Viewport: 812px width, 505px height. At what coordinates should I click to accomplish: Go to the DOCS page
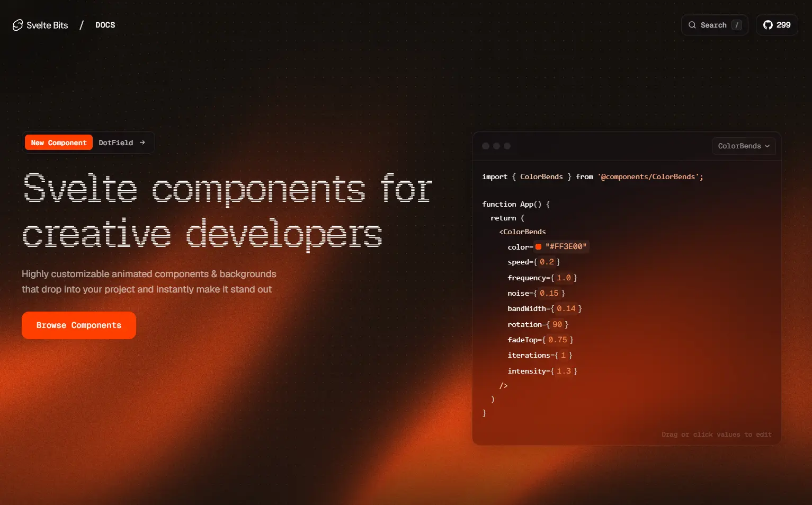click(x=105, y=25)
